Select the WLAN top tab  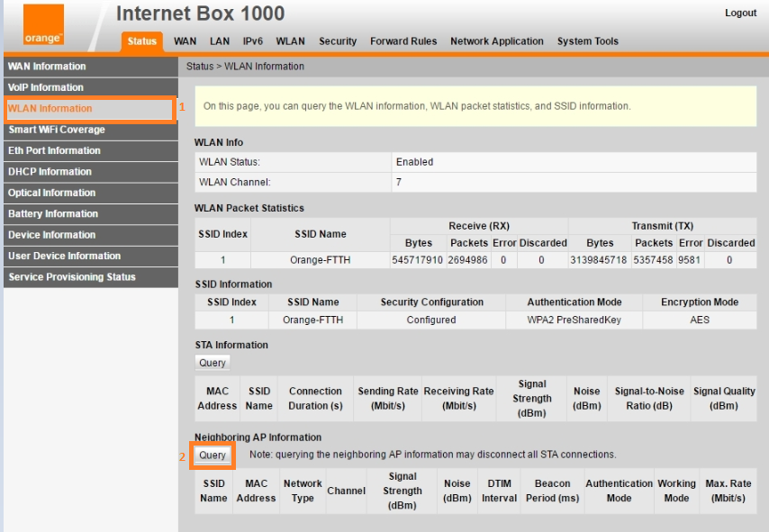[x=290, y=41]
